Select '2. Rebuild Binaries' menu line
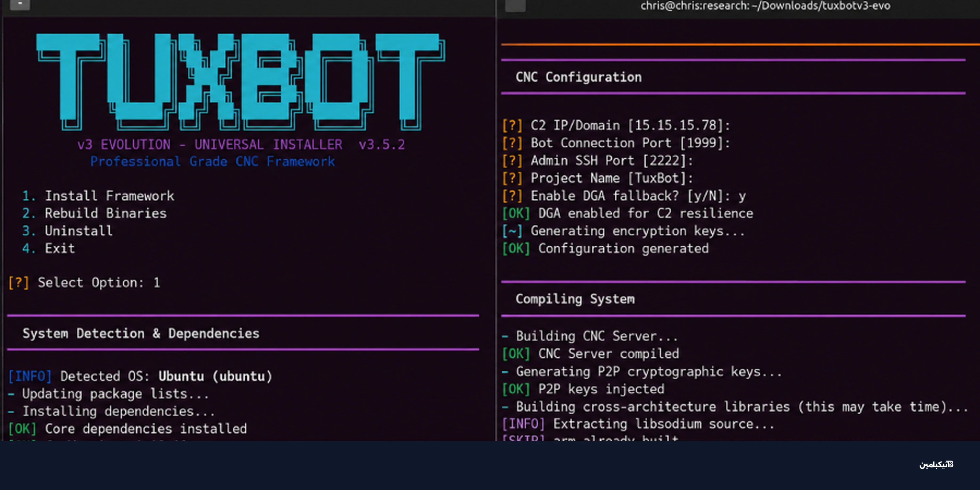The image size is (980, 490). 94,213
